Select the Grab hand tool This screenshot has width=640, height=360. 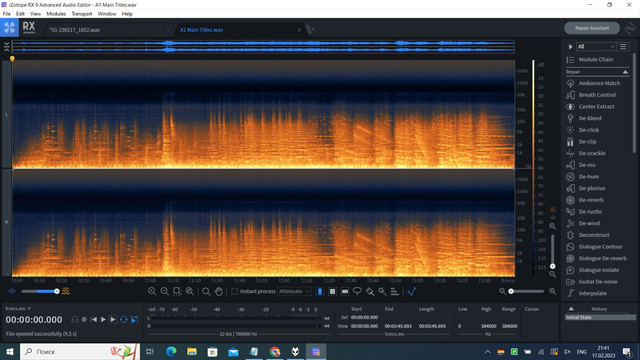click(x=219, y=291)
